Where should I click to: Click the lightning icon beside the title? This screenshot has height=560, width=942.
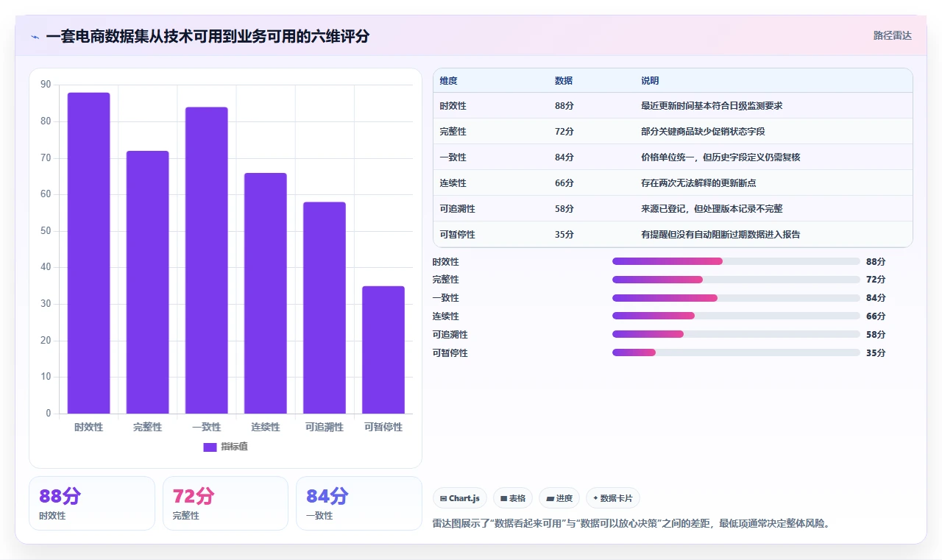(x=35, y=36)
